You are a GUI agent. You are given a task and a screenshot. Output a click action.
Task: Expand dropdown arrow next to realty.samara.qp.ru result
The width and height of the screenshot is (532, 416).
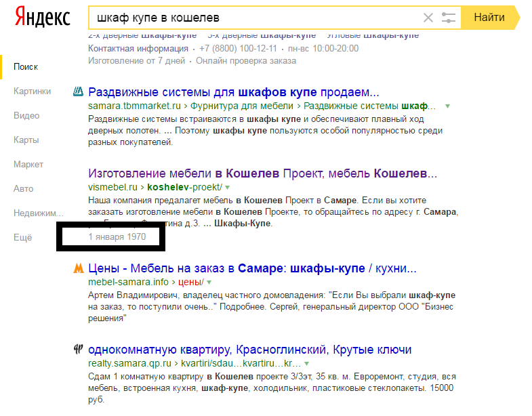[x=307, y=364]
